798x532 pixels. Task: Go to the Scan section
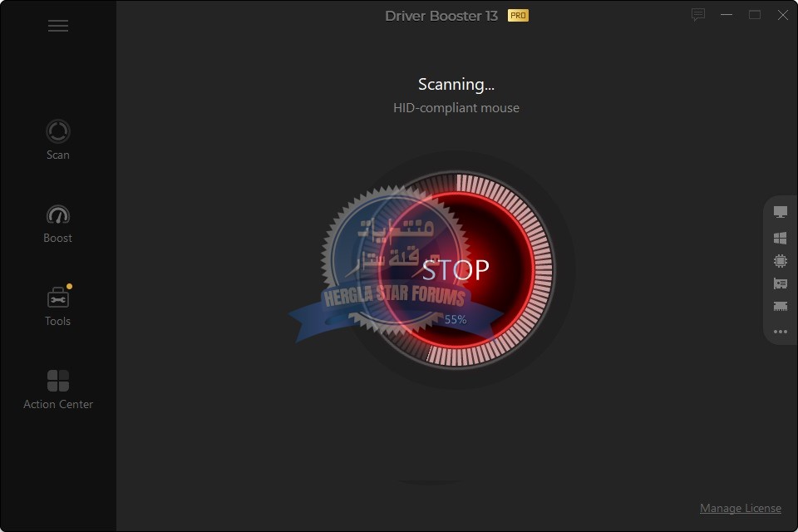pos(57,139)
